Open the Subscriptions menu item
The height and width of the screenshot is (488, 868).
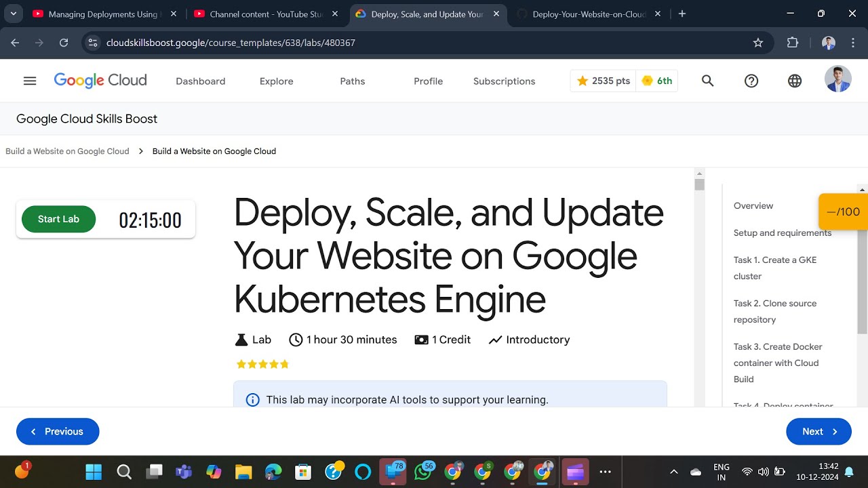(505, 81)
